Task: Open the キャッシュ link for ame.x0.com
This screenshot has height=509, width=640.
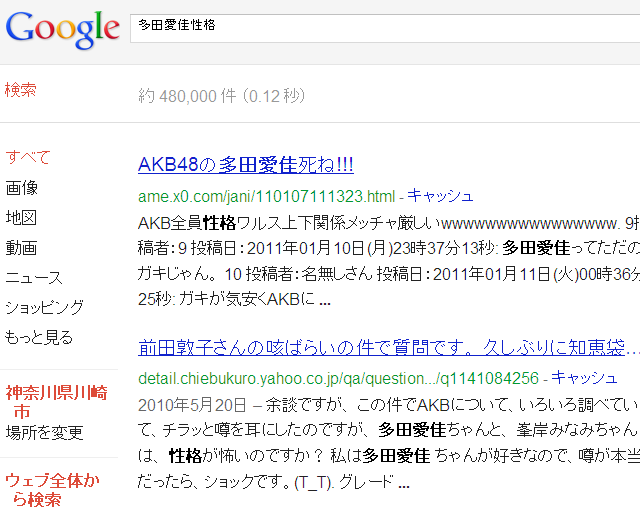Action: click(440, 196)
